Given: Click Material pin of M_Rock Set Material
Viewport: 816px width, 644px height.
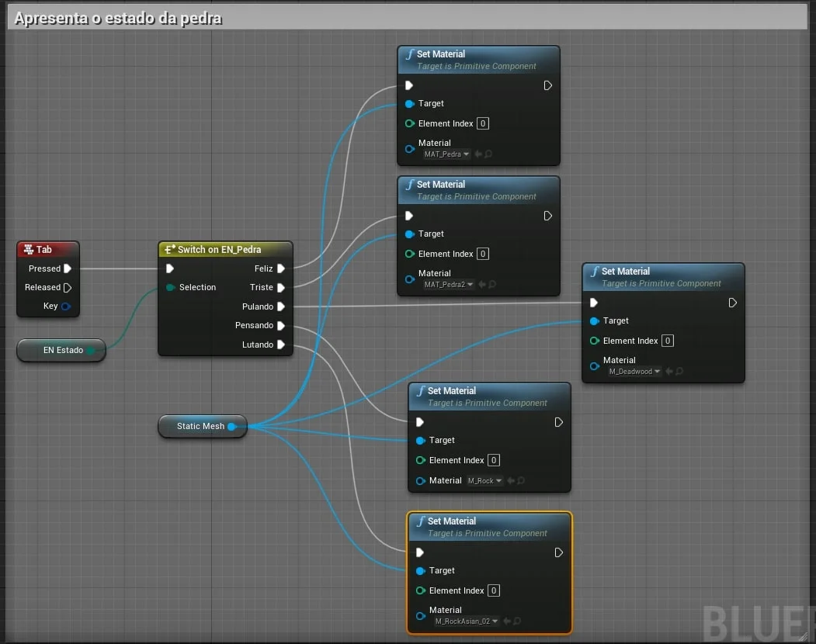Looking at the screenshot, I should (421, 481).
